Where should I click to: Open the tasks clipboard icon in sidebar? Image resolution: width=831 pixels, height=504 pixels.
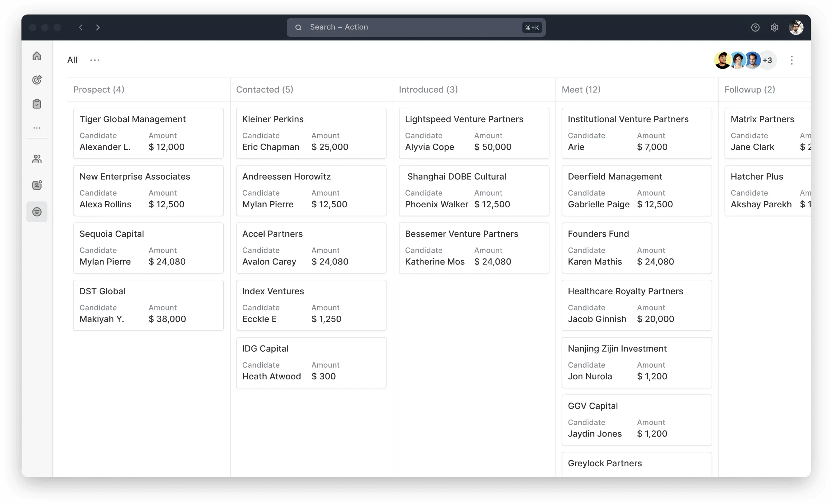pyautogui.click(x=37, y=104)
